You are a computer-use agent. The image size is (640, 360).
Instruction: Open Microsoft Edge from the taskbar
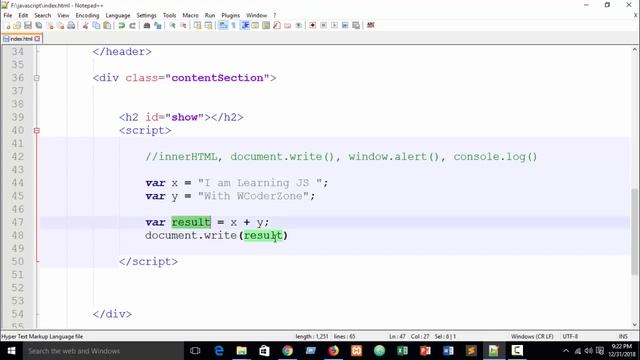pyautogui.click(x=219, y=351)
